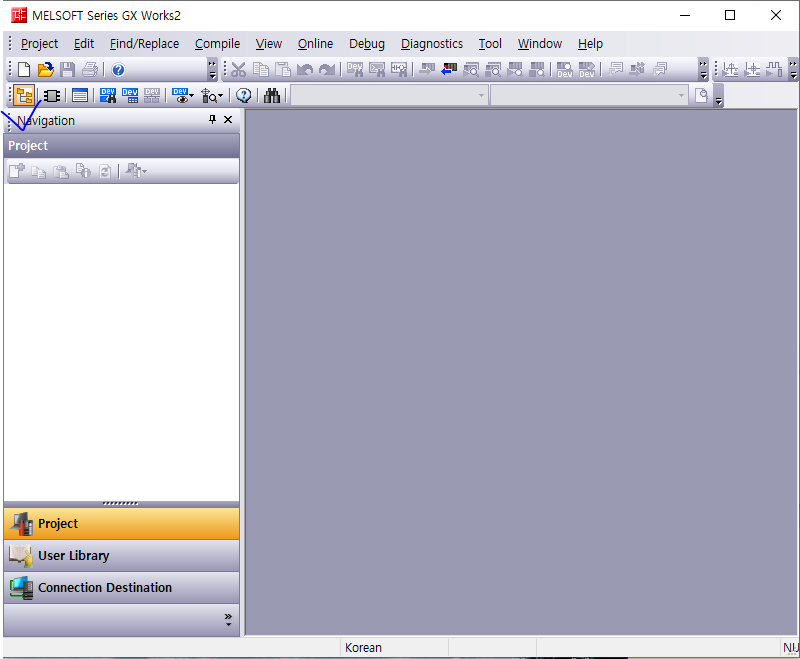Select the Project view button
The height and width of the screenshot is (659, 800).
click(x=121, y=523)
